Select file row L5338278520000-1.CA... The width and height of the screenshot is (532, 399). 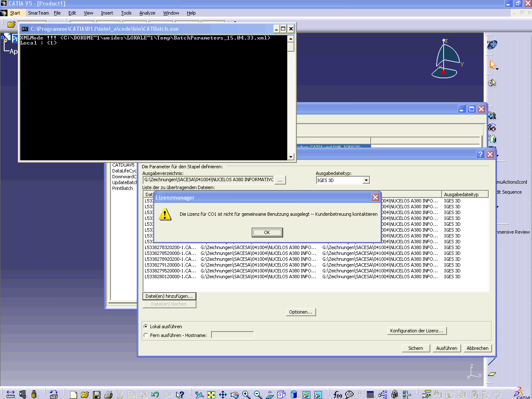[316, 253]
